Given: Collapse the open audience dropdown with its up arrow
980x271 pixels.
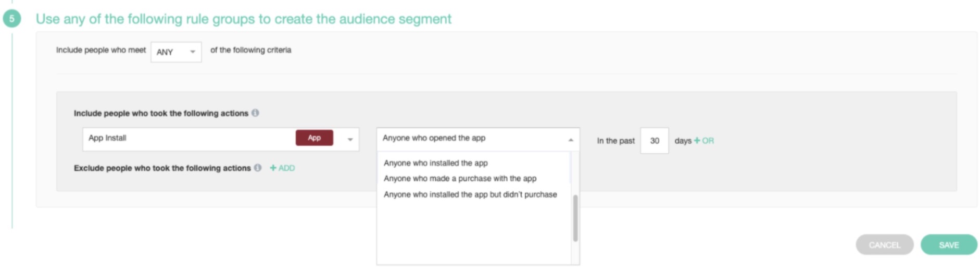Looking at the screenshot, I should 571,140.
